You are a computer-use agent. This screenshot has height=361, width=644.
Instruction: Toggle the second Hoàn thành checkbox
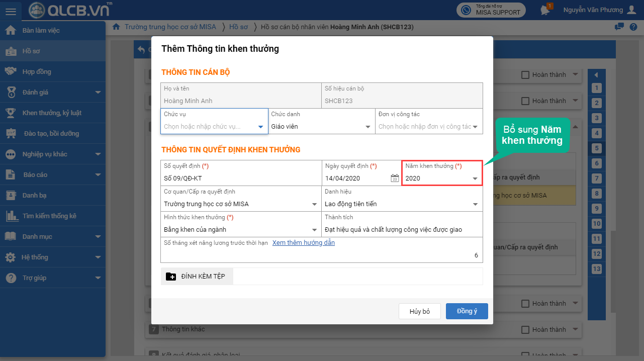point(525,101)
